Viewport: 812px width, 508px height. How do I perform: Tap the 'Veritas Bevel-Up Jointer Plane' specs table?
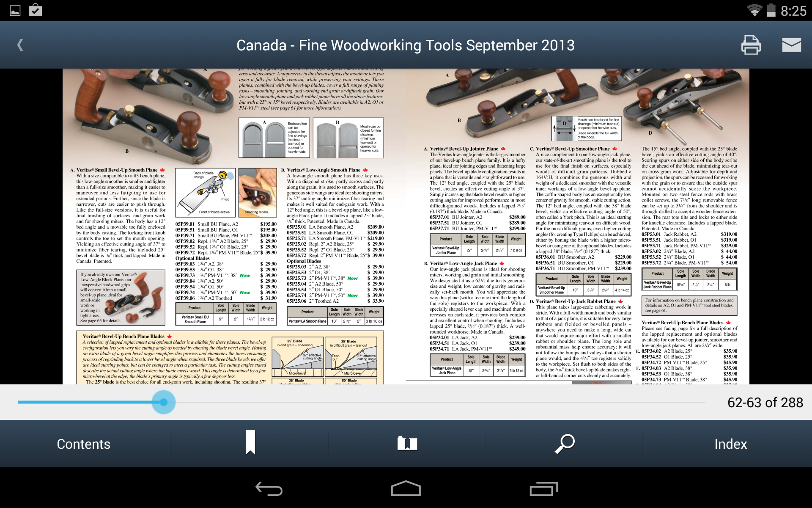pos(477,245)
